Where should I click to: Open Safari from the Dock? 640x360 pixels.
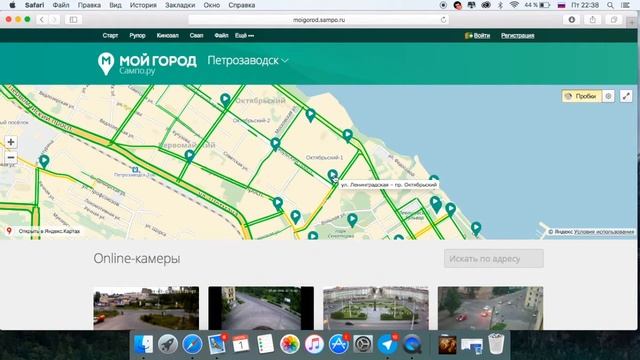(192, 344)
